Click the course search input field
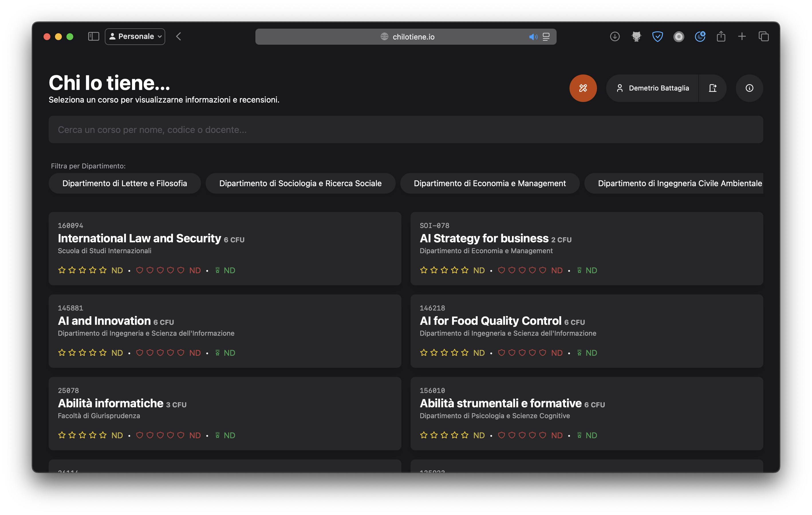The width and height of the screenshot is (812, 515). 406,129
